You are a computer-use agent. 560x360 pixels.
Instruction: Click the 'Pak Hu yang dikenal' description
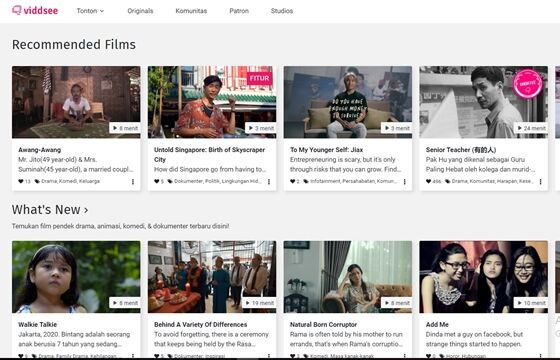point(480,164)
